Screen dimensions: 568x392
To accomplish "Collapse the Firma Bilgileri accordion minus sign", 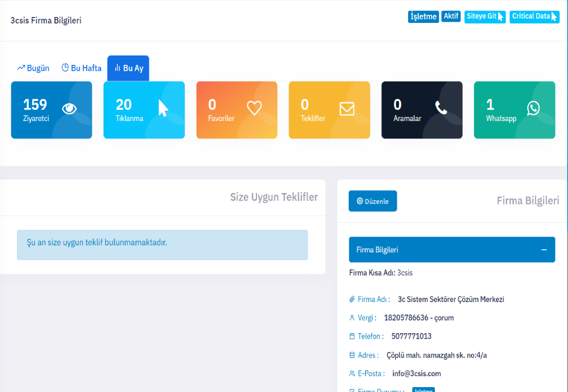I will click(543, 250).
